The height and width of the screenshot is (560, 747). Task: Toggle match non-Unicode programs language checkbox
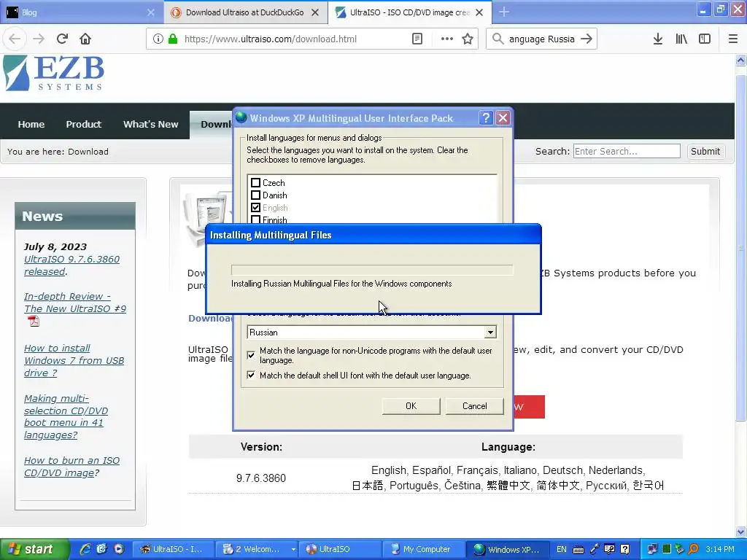point(251,355)
